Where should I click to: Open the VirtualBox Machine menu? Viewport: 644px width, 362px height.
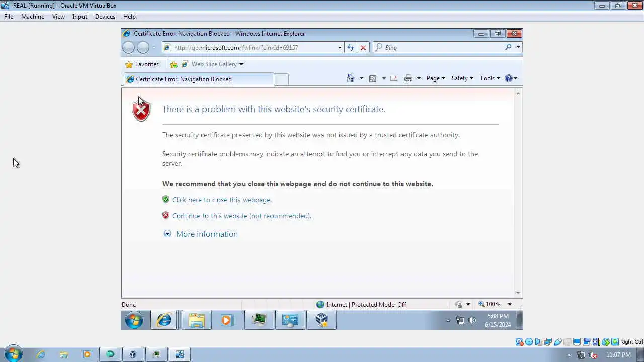pos(33,17)
